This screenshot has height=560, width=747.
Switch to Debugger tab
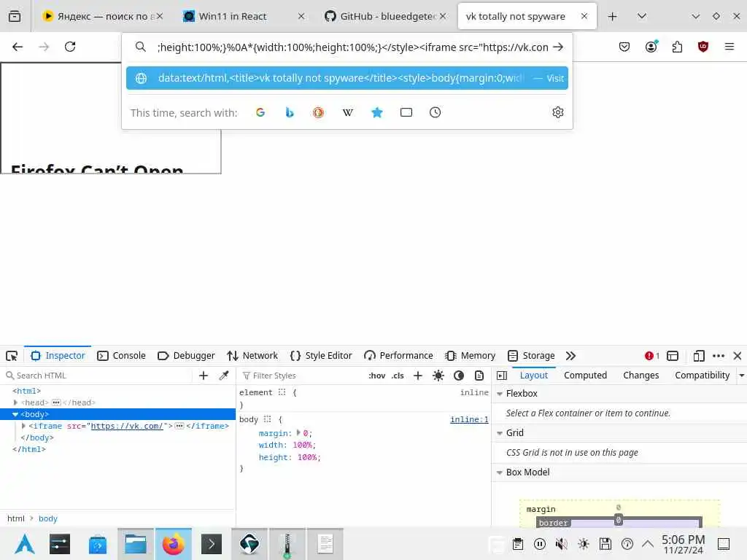(x=186, y=356)
